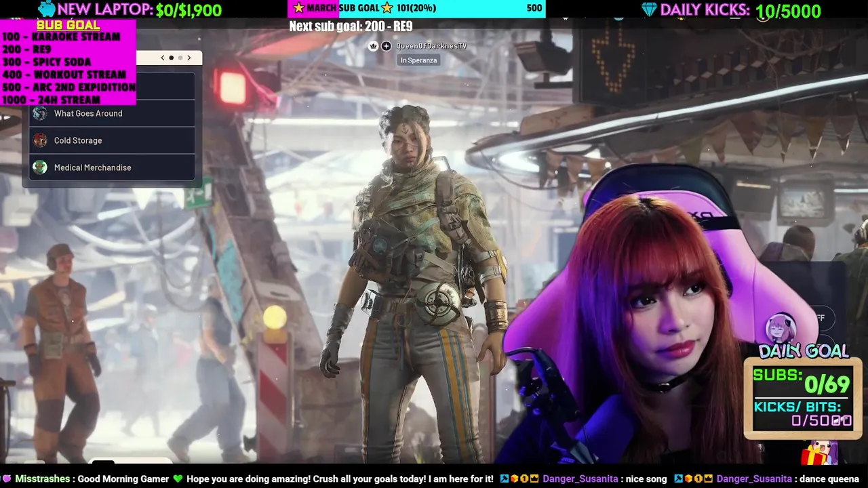The height and width of the screenshot is (488, 868).
Task: Click the purple heart icon before Misstrashes
Action: (x=7, y=479)
